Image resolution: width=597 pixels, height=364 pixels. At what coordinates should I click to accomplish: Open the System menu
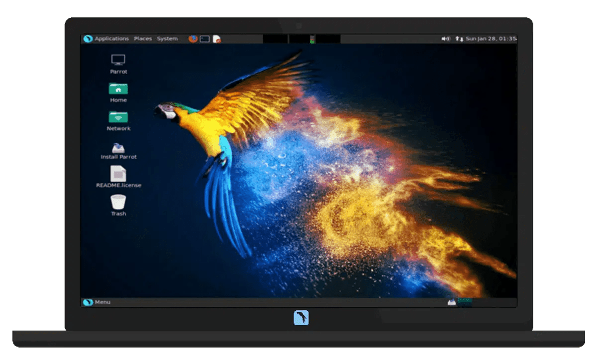pos(167,39)
